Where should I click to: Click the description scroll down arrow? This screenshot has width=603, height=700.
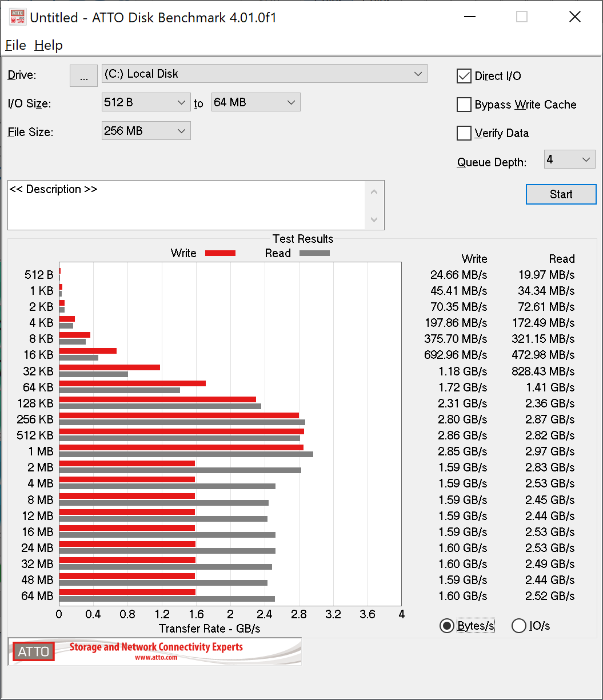point(374,219)
